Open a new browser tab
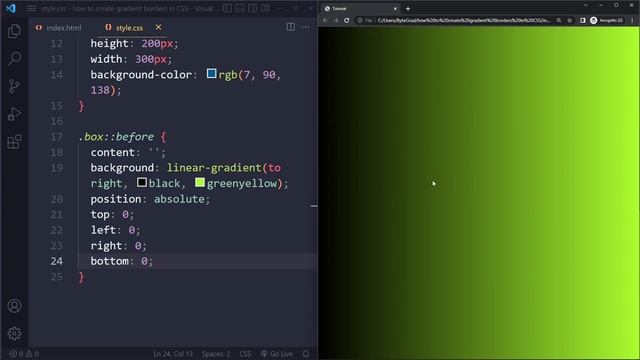 coord(408,8)
